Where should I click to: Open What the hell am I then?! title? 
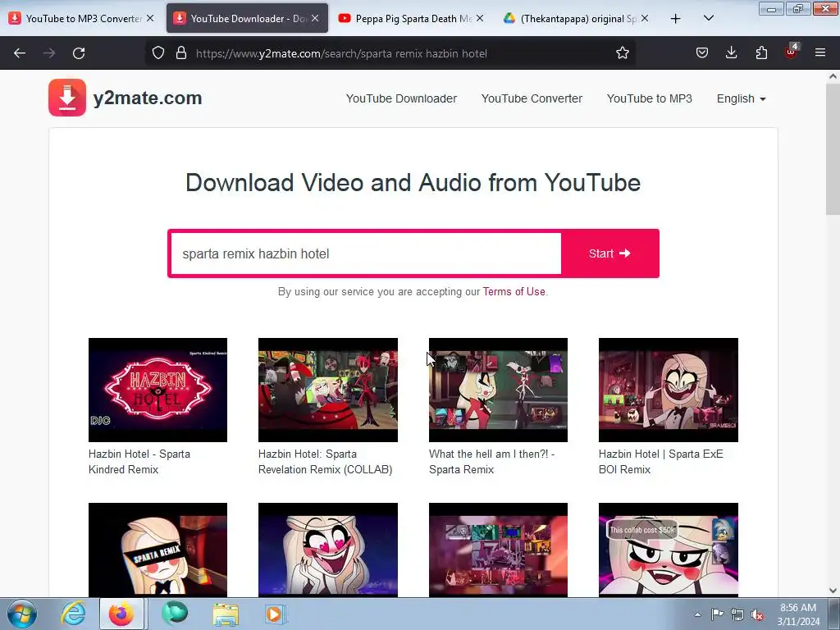click(492, 461)
